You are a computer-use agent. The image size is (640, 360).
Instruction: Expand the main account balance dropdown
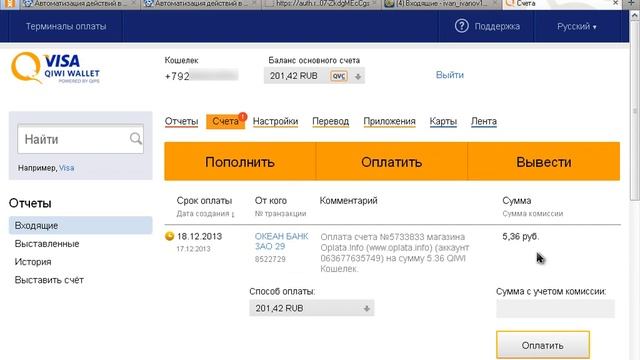(x=314, y=76)
